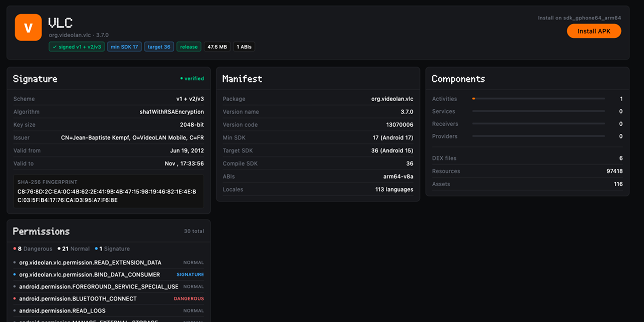Click the arm64-v8a ABI value
Viewport: 644px width, 322px height.
pos(398,177)
